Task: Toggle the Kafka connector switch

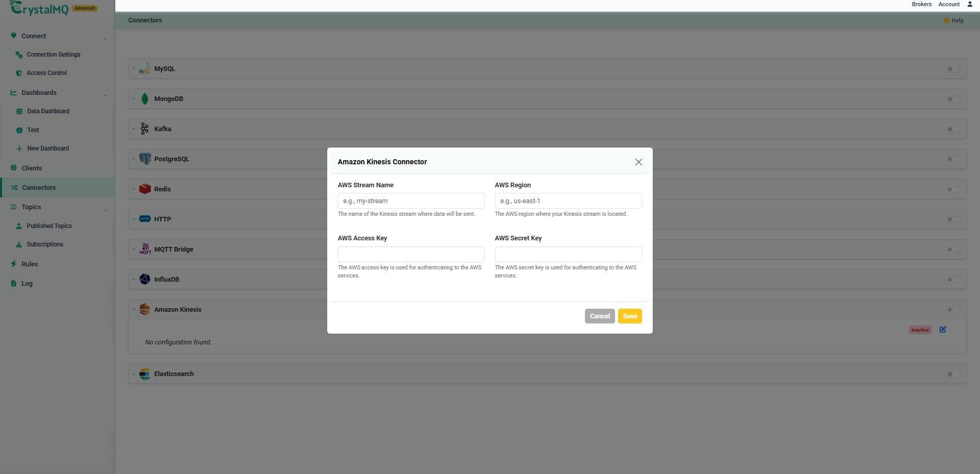Action: tap(953, 129)
